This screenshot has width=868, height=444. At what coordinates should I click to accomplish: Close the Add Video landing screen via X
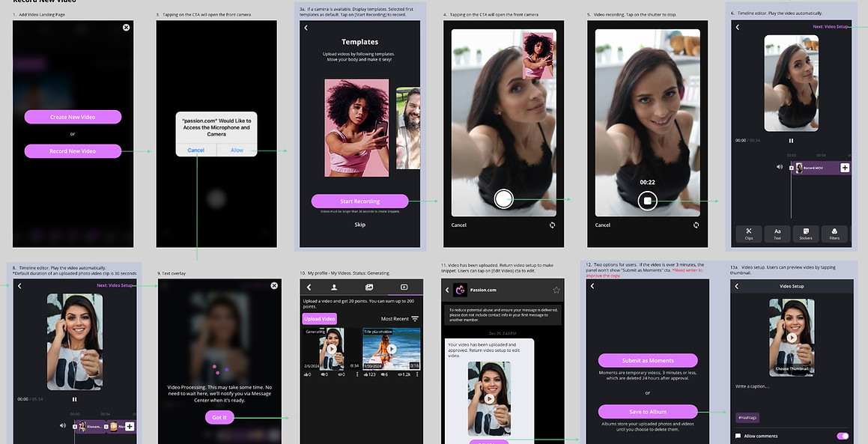pyautogui.click(x=127, y=27)
